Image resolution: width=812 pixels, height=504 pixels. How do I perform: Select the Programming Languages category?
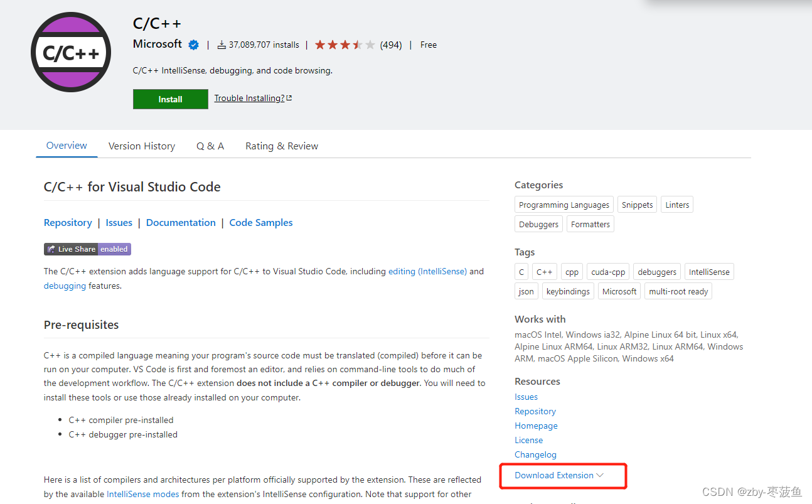click(x=564, y=205)
